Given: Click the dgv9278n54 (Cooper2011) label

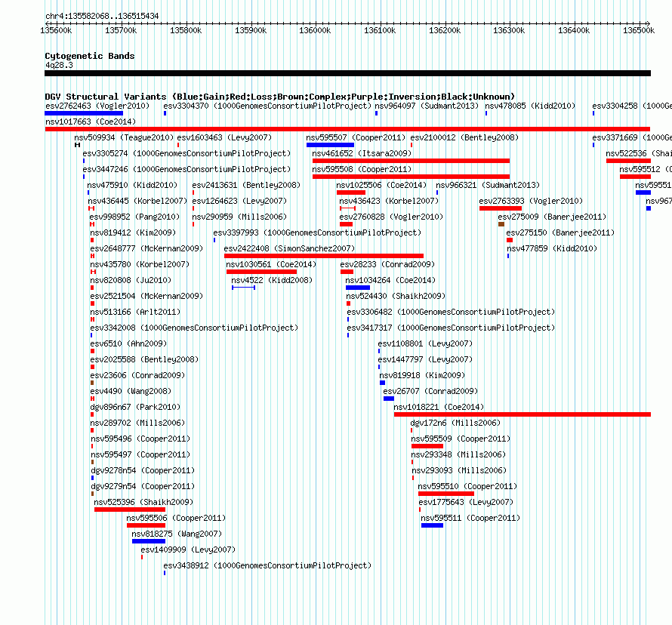Looking at the screenshot, I should click(x=143, y=470).
